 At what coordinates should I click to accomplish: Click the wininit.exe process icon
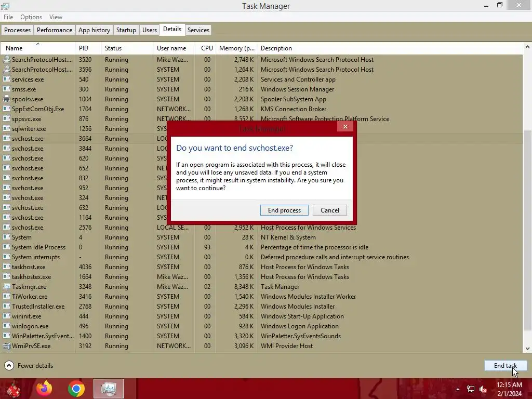pos(6,316)
